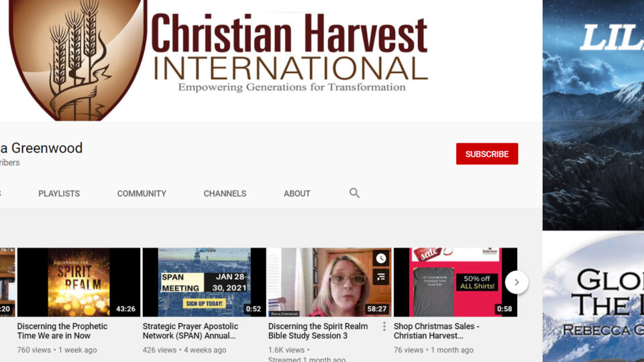Play the Discerning the Spirit Realm 43:26 thumbnail
This screenshot has width=644, height=362.
point(78,282)
